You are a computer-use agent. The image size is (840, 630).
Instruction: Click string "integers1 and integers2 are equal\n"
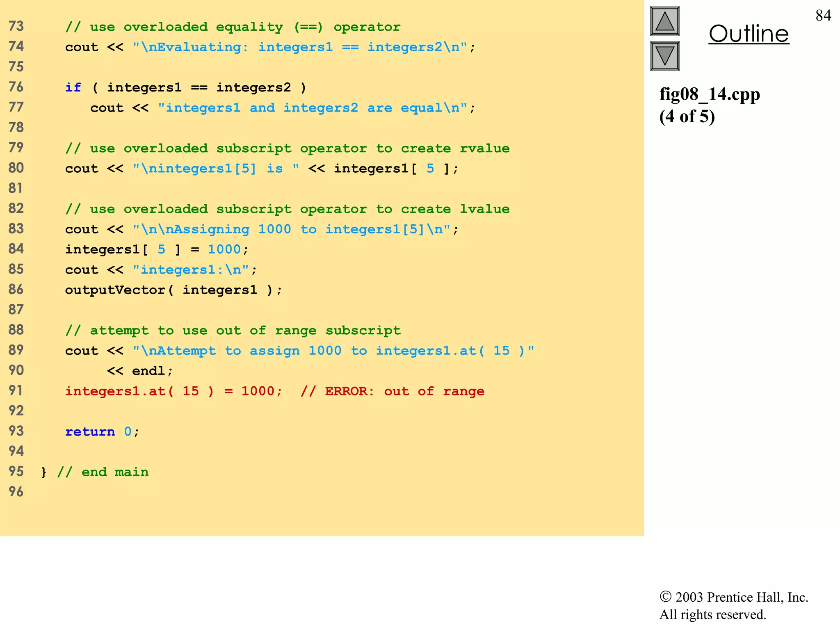point(313,108)
